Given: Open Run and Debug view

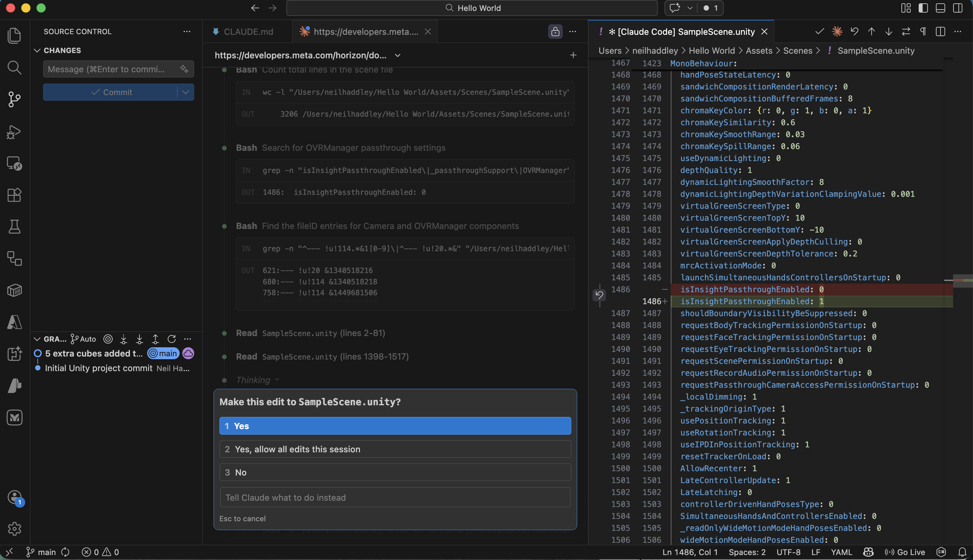Looking at the screenshot, I should pyautogui.click(x=14, y=132).
